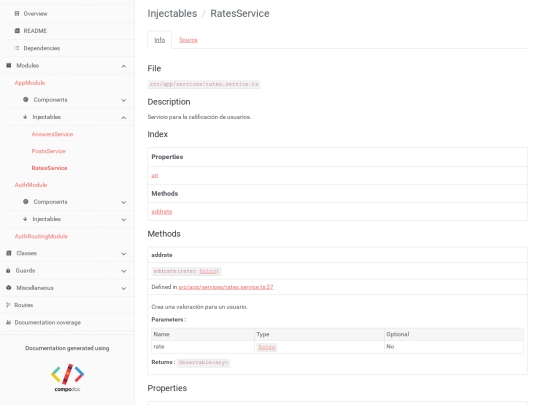The height and width of the screenshot is (405, 540).
Task: Click the Overview grid icon
Action: [x=17, y=13]
